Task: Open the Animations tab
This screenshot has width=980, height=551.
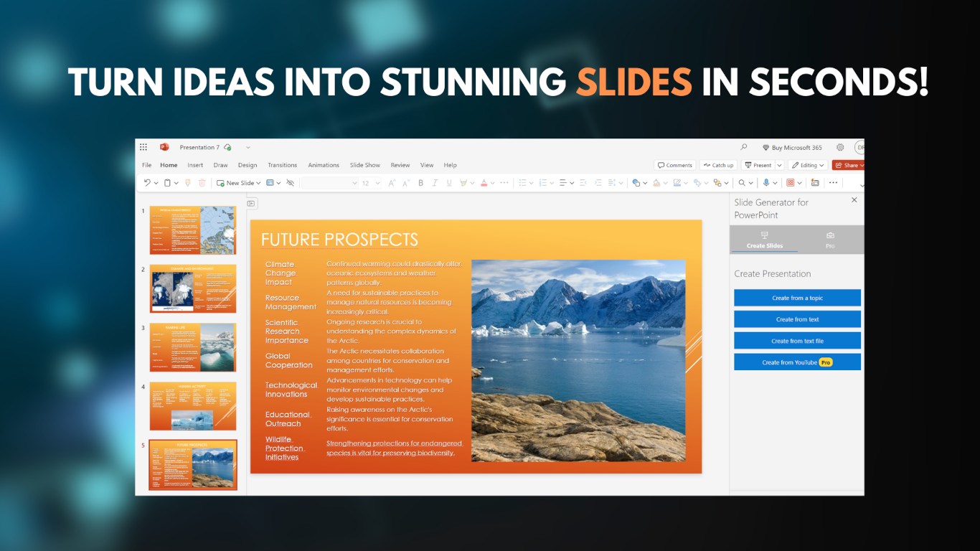Action: click(324, 165)
